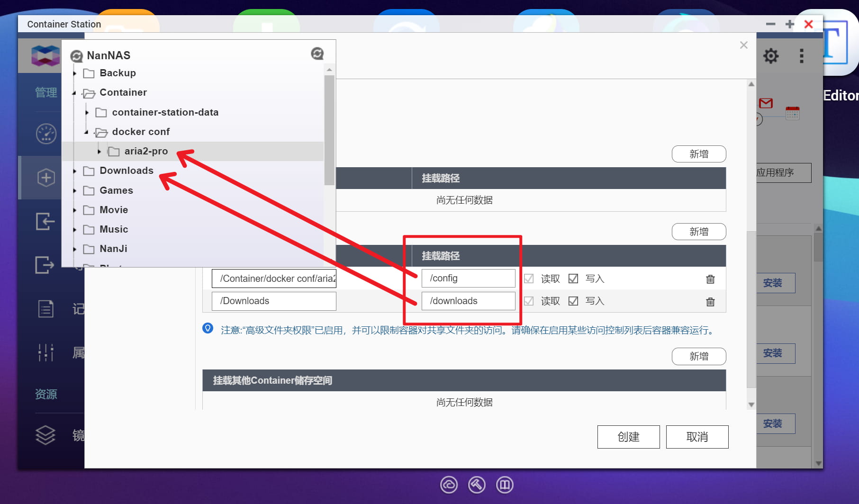Open the 资源 sidebar entry

coord(46,394)
